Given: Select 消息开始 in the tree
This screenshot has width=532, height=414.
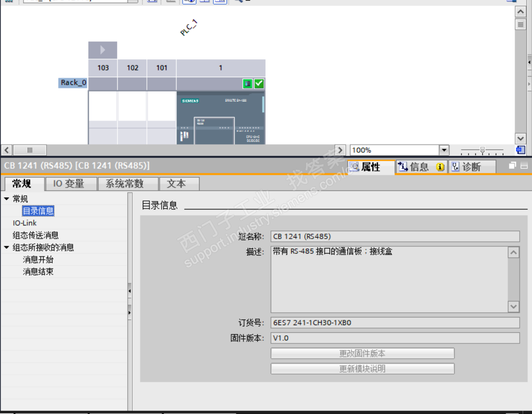Looking at the screenshot, I should (x=38, y=260).
